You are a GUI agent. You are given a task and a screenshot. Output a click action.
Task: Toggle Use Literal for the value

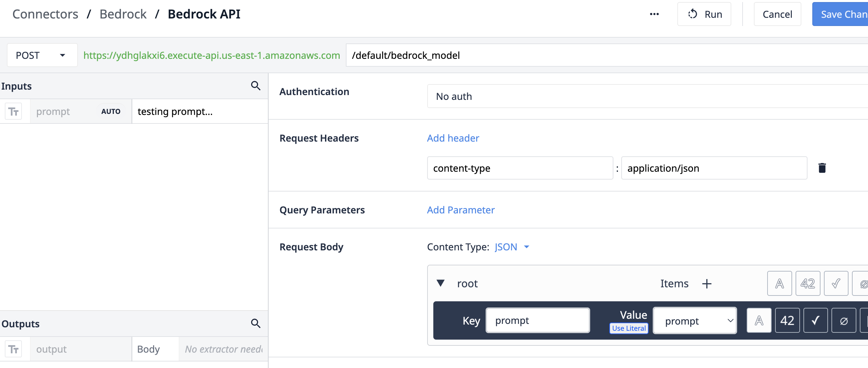(x=629, y=328)
